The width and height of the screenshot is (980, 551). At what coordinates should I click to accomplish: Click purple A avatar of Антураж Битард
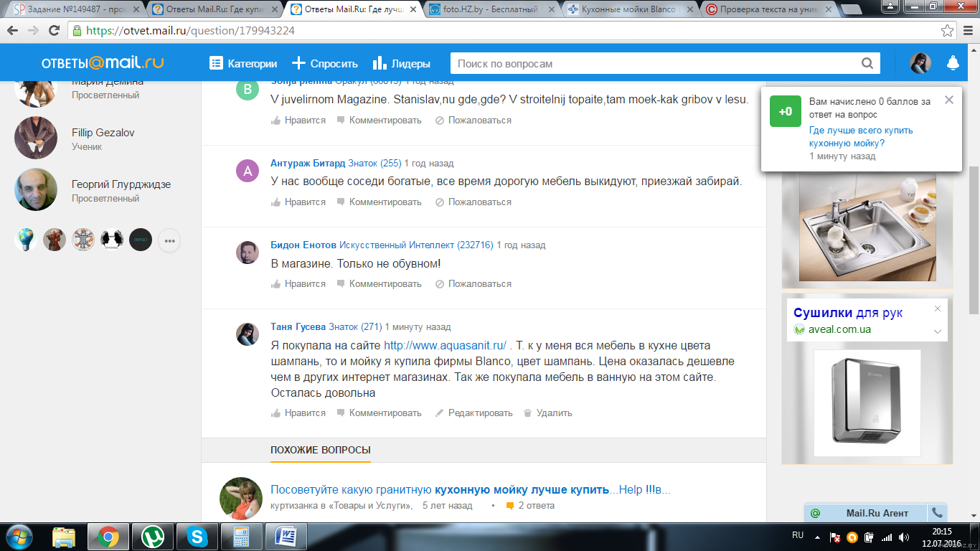tap(248, 171)
